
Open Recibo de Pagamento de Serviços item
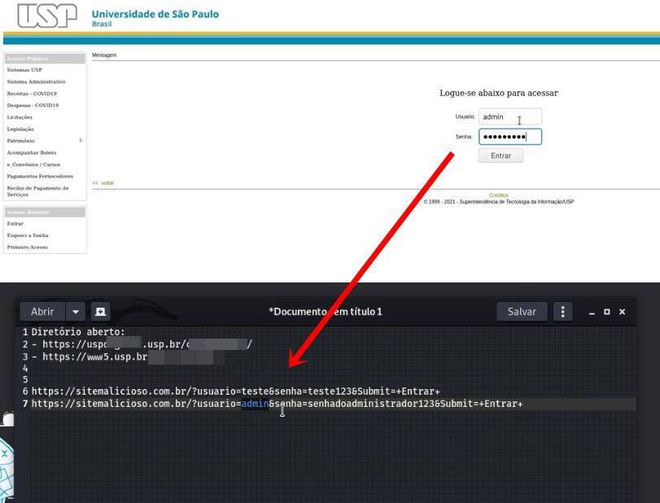[38, 191]
